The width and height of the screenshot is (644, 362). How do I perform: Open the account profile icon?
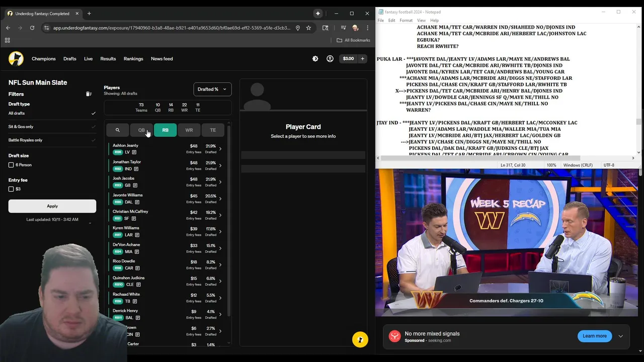tap(330, 59)
